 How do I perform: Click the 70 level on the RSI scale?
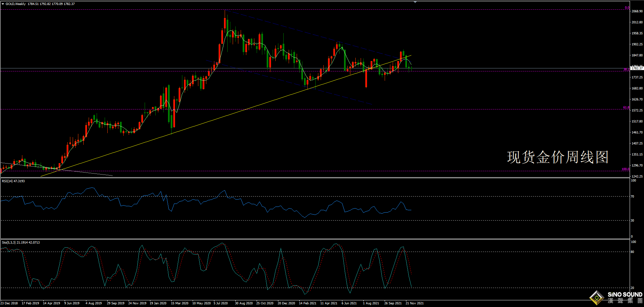(x=632, y=197)
